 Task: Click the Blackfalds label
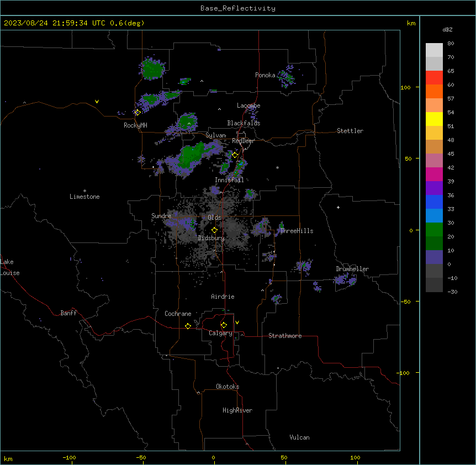click(x=244, y=123)
